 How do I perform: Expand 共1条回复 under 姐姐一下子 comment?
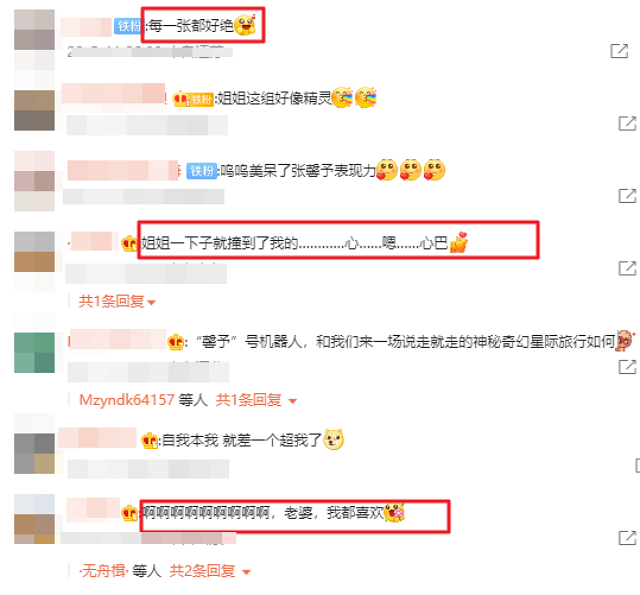tap(117, 302)
